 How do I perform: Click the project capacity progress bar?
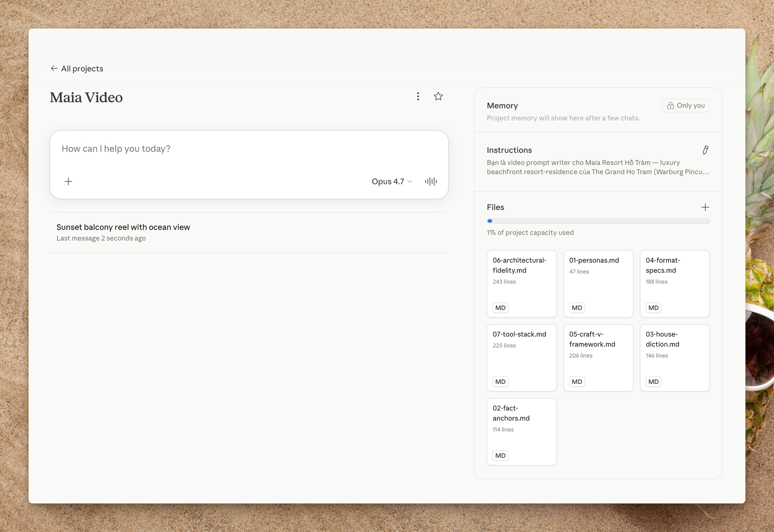pos(598,221)
